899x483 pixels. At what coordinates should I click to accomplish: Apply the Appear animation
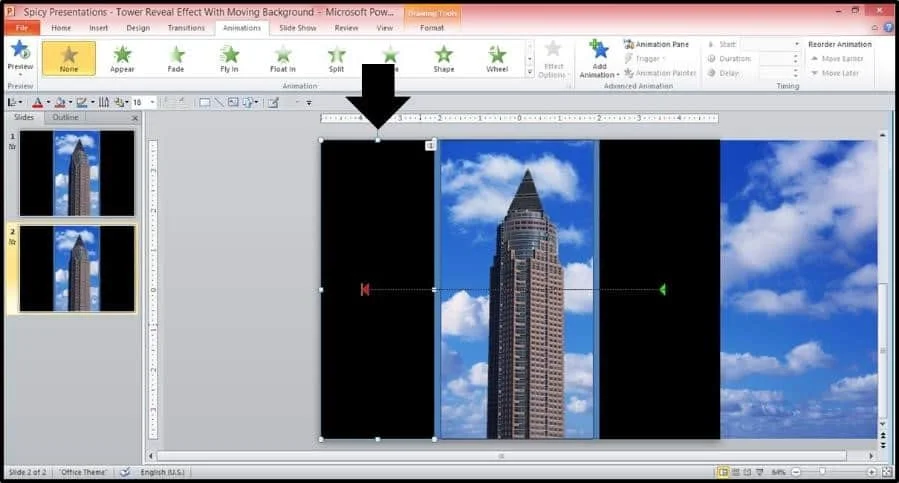(122, 59)
